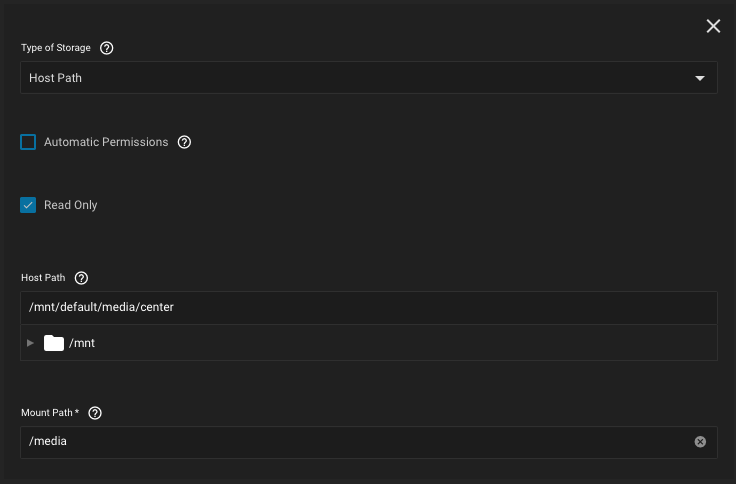736x484 pixels.
Task: Open the Type of Storage help tooltip
Action: (107, 48)
